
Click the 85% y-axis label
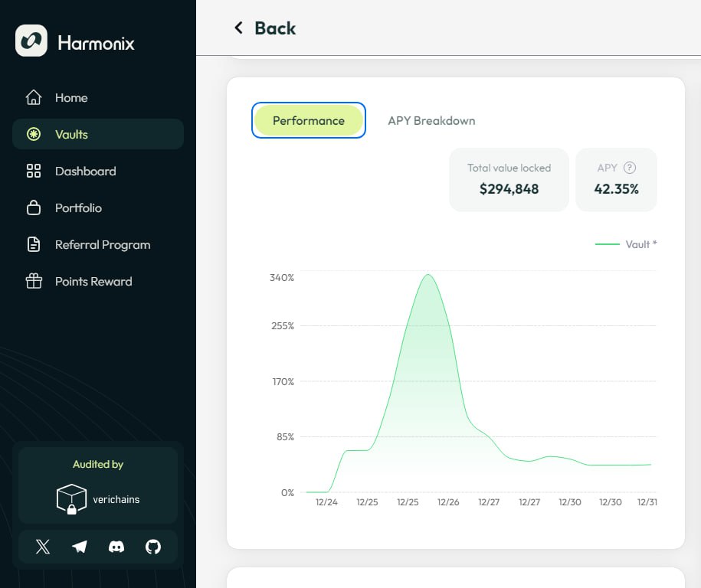pos(285,436)
